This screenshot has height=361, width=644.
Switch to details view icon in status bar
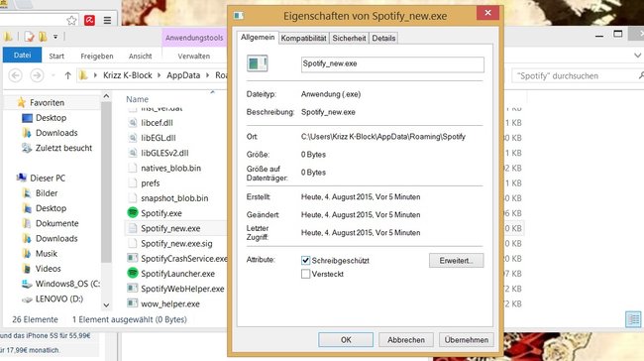pos(633,319)
